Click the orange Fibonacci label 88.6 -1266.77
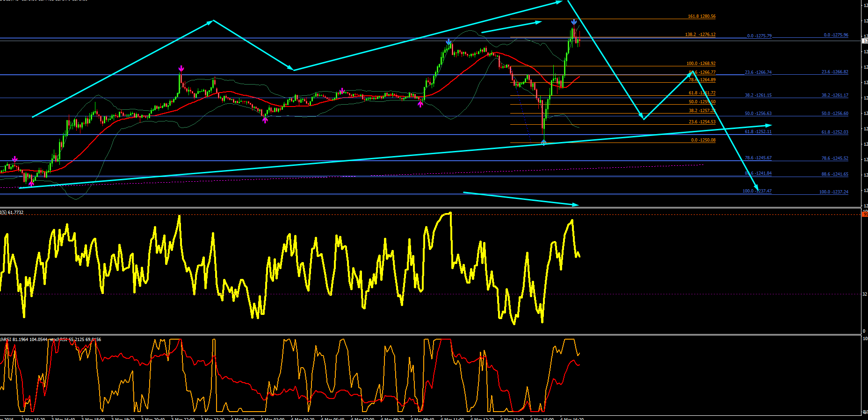Screen dimensions: 868x420 [702, 72]
